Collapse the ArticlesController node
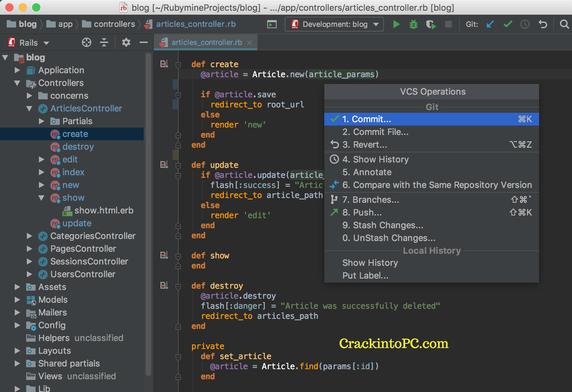 click(x=30, y=108)
